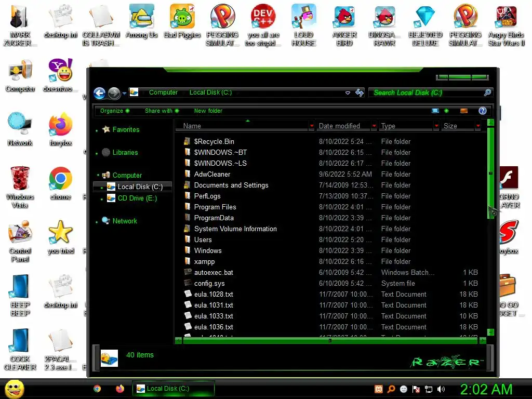Open Chrome from the taskbar
The width and height of the screenshot is (532, 399).
97,389
